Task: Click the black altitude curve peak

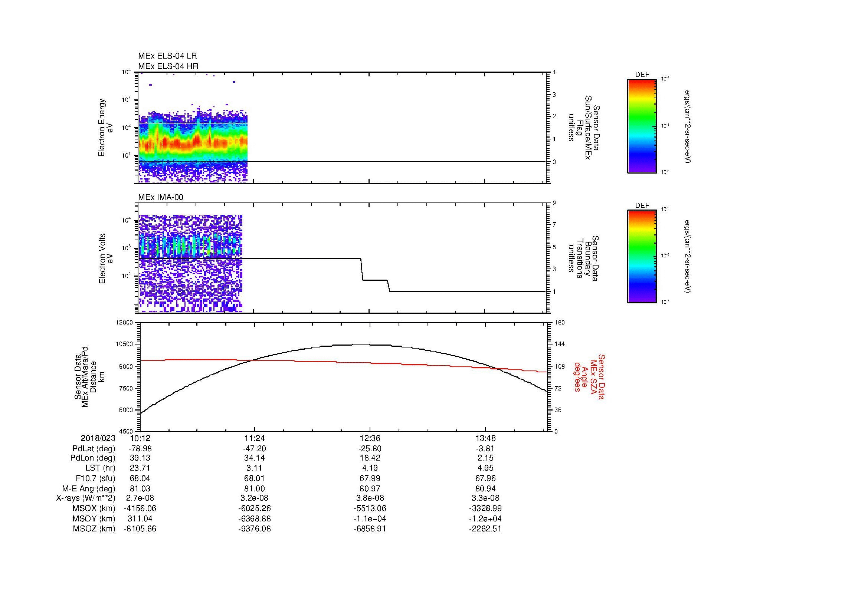Action: click(361, 344)
